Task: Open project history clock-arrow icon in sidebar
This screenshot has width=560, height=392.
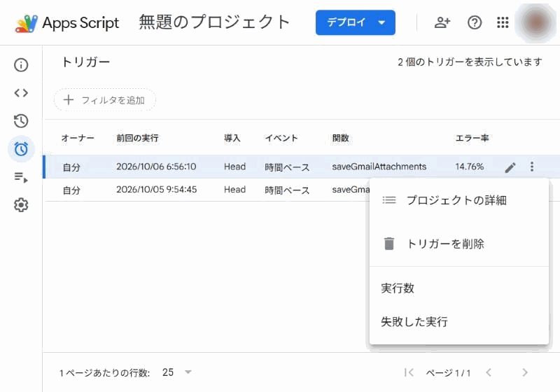Action: pos(21,121)
